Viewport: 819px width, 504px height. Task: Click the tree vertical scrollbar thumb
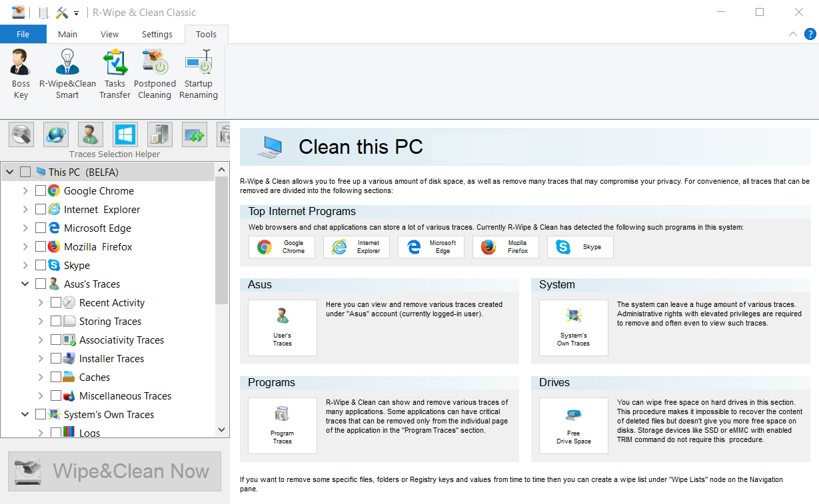coord(222,240)
